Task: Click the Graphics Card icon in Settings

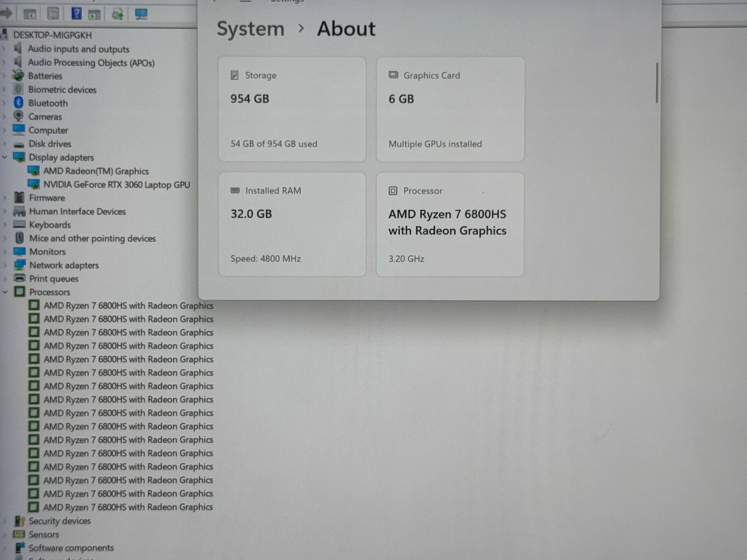Action: coord(393,75)
